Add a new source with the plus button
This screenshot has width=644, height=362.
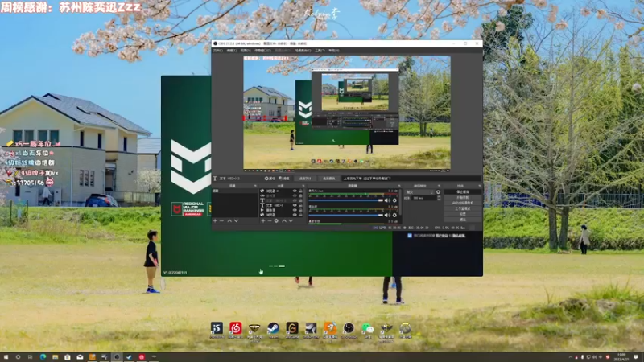point(263,220)
